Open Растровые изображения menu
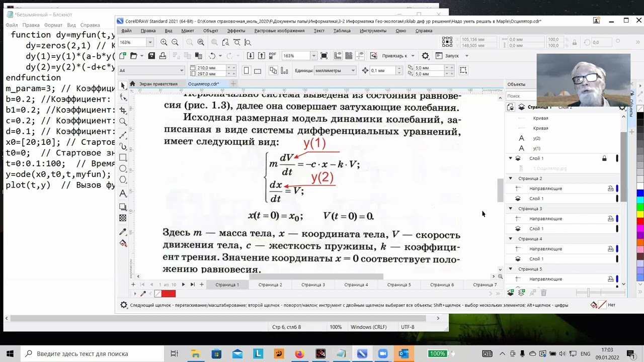 279,31
